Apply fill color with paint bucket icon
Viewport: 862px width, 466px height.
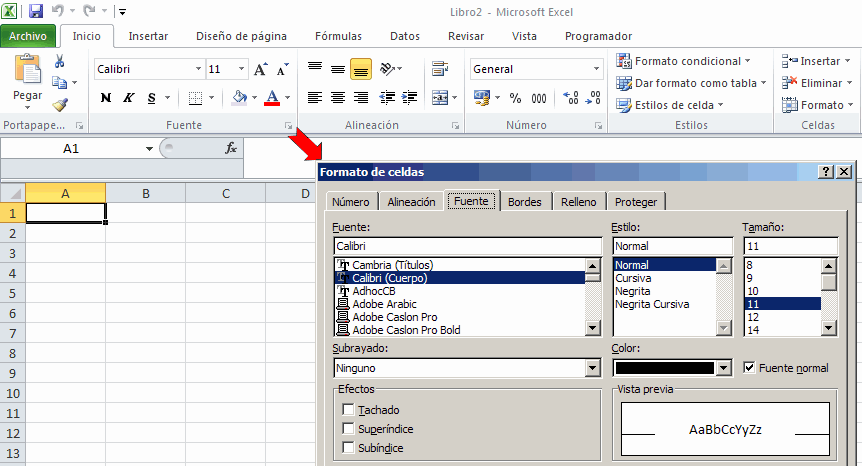[x=240, y=98]
